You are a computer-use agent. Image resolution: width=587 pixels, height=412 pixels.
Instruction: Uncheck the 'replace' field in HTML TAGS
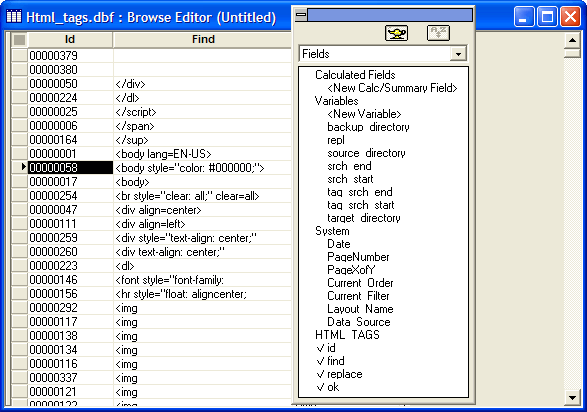click(339, 374)
